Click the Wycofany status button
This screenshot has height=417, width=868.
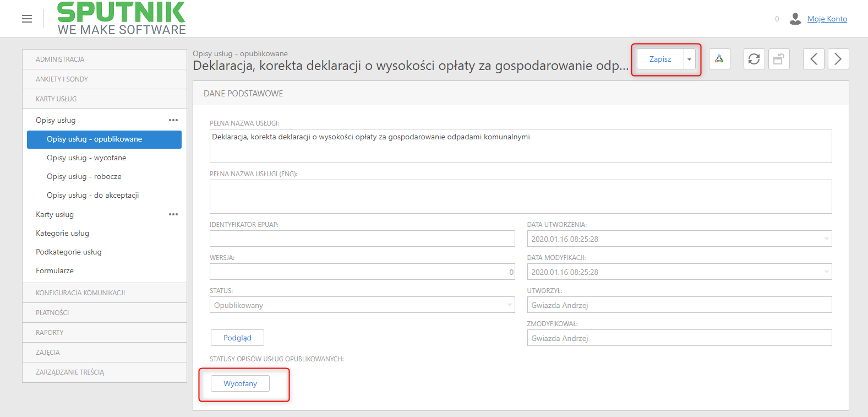[x=240, y=383]
